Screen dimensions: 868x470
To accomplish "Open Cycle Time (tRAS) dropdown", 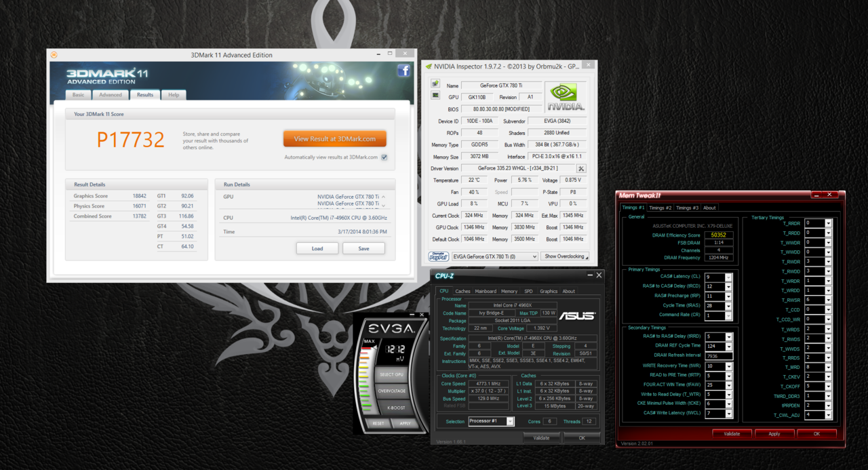I will point(728,306).
